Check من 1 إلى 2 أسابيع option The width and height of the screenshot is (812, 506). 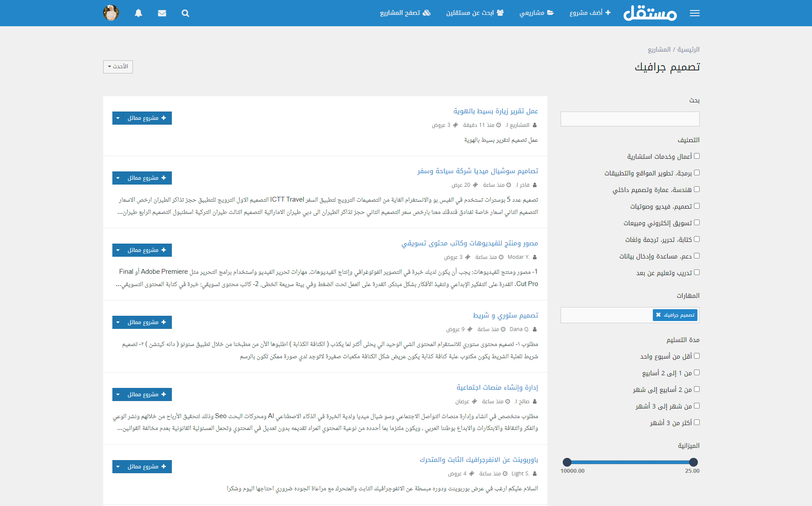click(697, 373)
